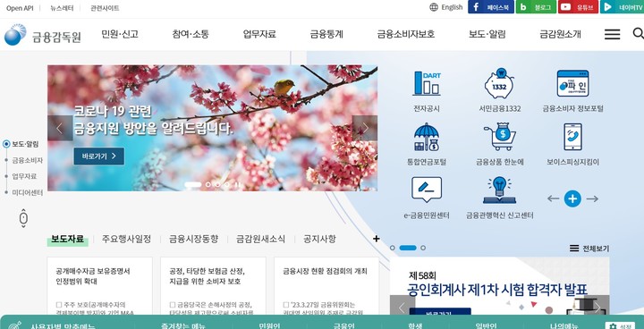Open the 참여·소통 main menu
Viewport: 644px width, 329px height.
click(191, 35)
